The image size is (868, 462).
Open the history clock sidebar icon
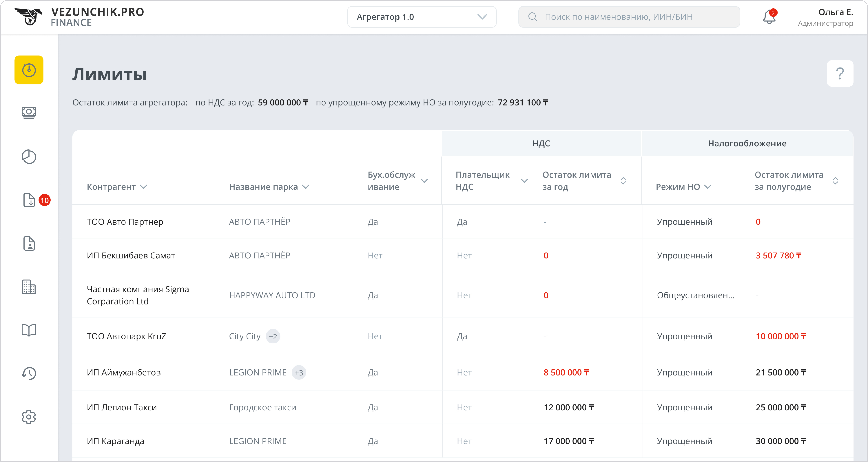pos(29,373)
